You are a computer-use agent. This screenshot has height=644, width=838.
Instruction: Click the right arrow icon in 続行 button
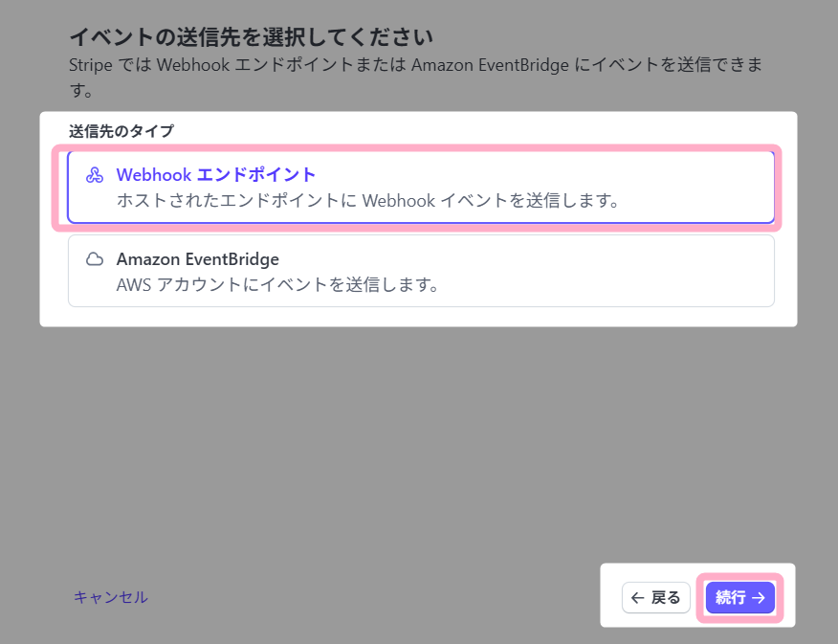[759, 598]
